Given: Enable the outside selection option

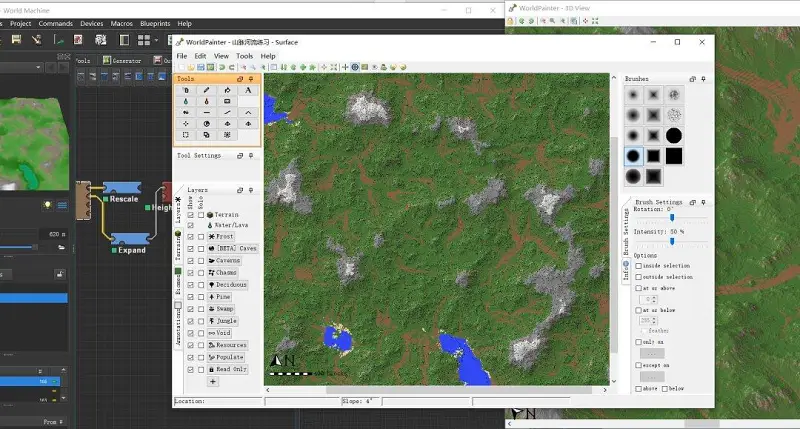Looking at the screenshot, I should (639, 277).
